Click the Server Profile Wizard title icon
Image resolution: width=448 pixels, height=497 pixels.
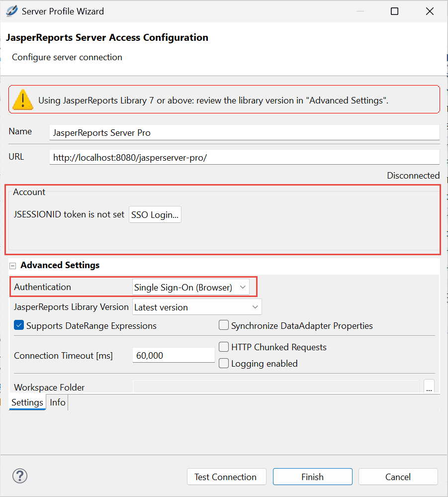click(x=12, y=11)
